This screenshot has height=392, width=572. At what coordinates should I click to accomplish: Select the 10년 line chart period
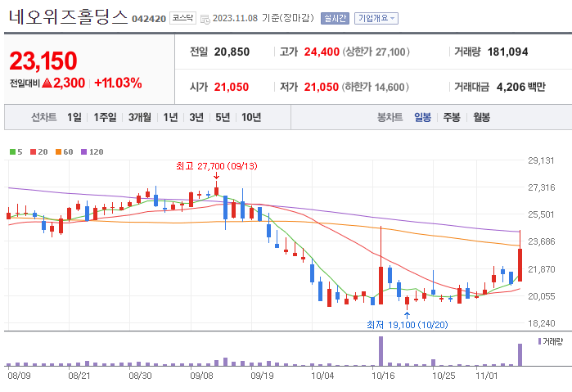point(251,117)
